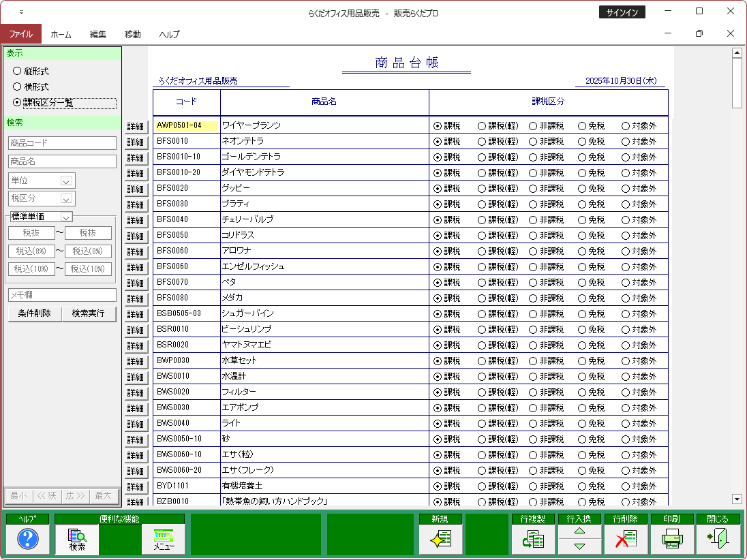Expand the 税区分 dropdown
Screen dimensions: 747x560
66,199
